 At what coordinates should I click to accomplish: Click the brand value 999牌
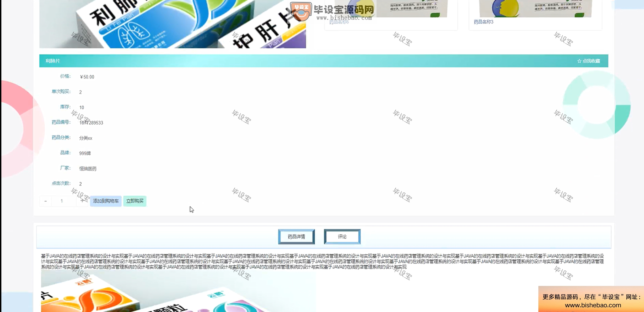(85, 153)
